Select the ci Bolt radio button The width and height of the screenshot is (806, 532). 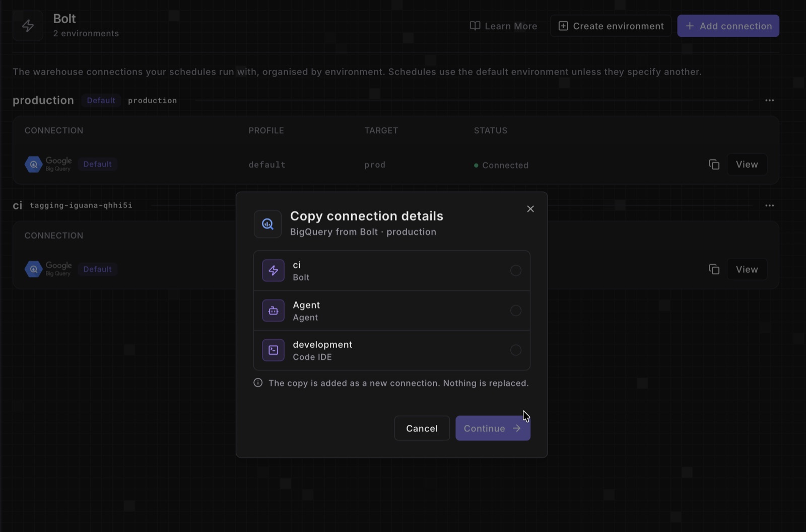coord(516,271)
